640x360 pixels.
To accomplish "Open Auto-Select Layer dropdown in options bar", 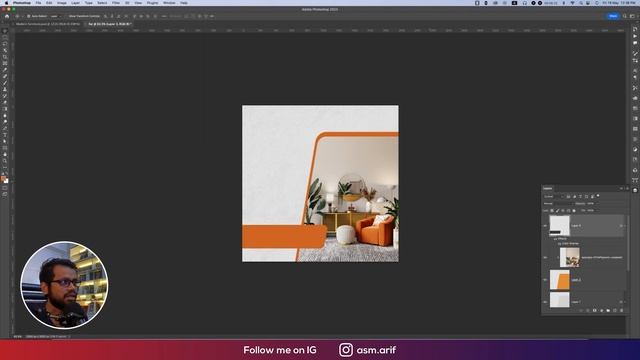I will 56,16.
